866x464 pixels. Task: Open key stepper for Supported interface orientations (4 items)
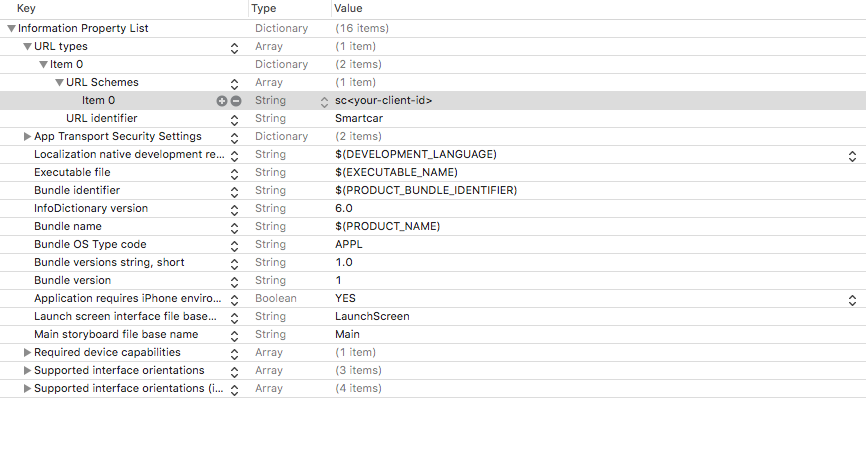click(x=234, y=390)
